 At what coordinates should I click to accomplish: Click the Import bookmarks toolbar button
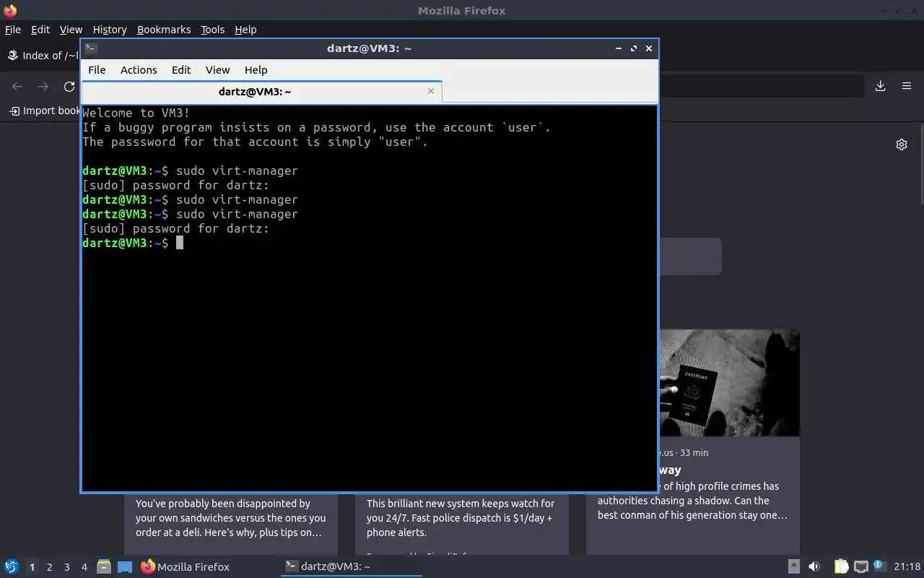pyautogui.click(x=44, y=111)
